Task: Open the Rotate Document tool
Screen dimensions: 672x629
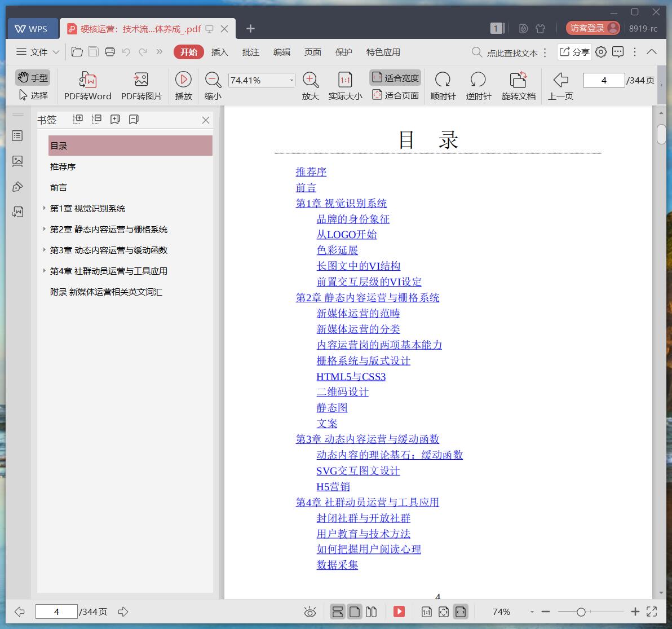Action: tap(518, 86)
